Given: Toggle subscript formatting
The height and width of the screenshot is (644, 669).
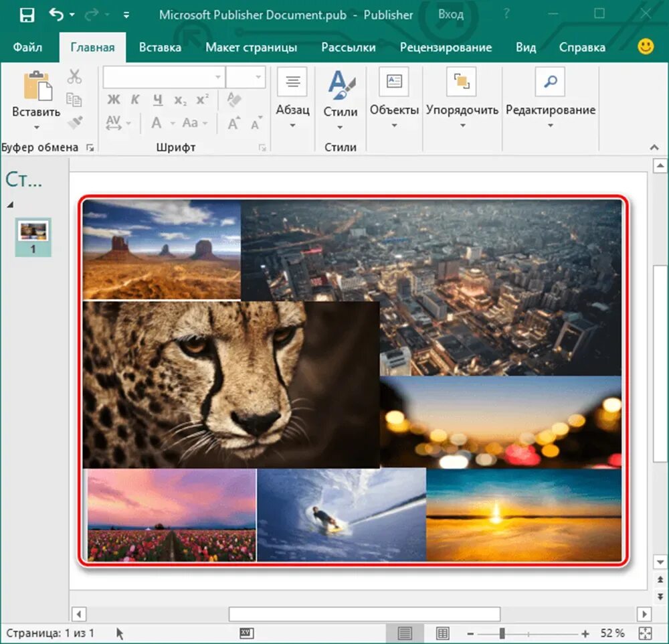Looking at the screenshot, I should coord(180,100).
